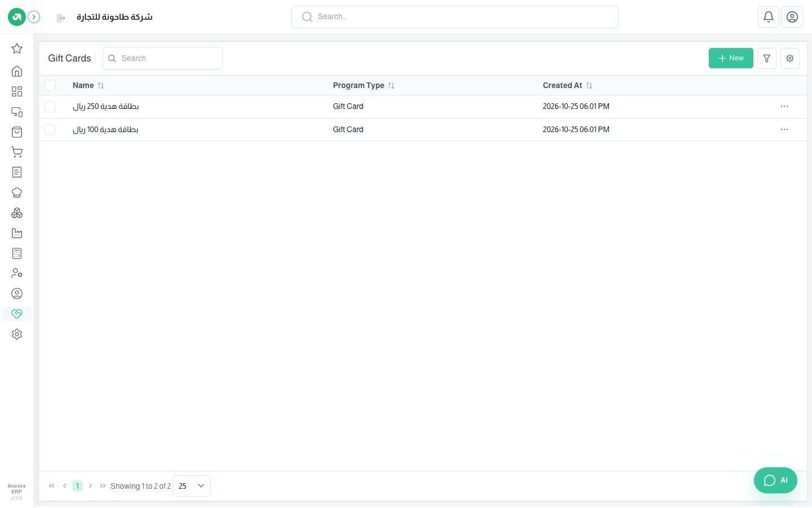Click the New button

(x=731, y=58)
